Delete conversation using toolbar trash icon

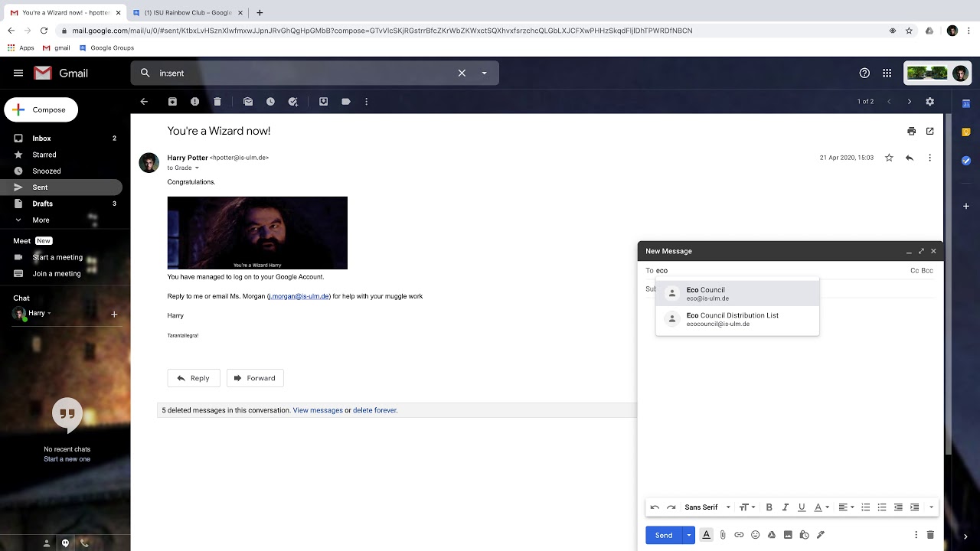click(x=217, y=101)
